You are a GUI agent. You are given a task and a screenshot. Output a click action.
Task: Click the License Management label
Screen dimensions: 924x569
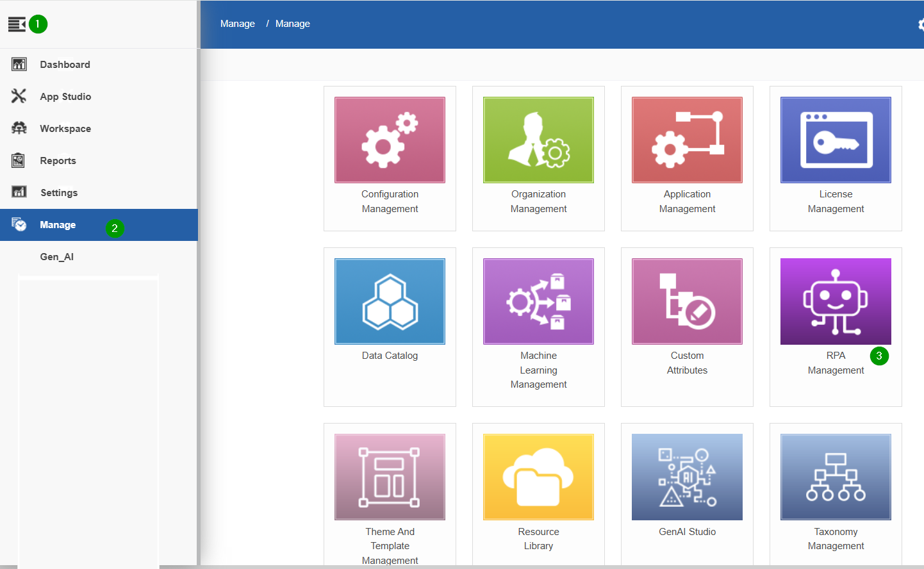point(836,201)
